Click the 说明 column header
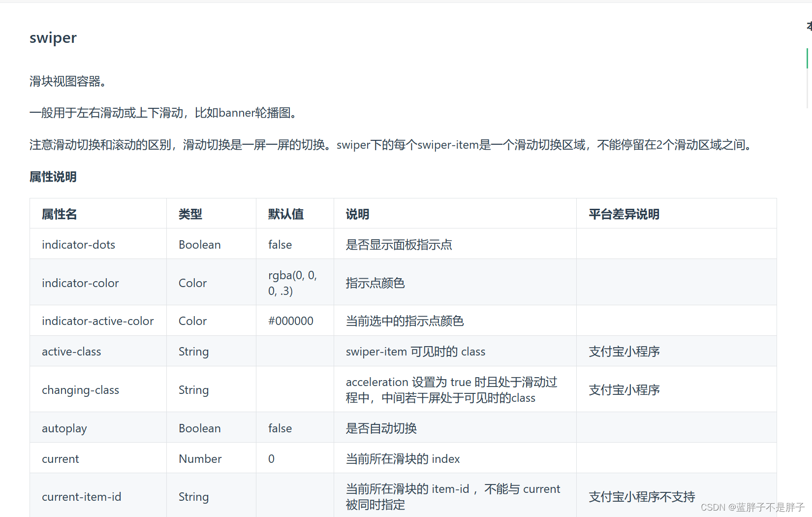Screen dimensions: 812x517 357,214
